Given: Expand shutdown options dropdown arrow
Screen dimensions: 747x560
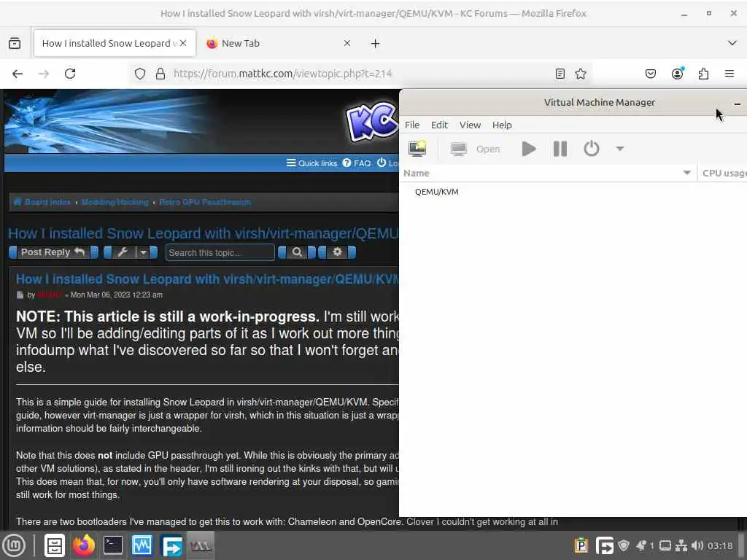Looking at the screenshot, I should (x=620, y=149).
